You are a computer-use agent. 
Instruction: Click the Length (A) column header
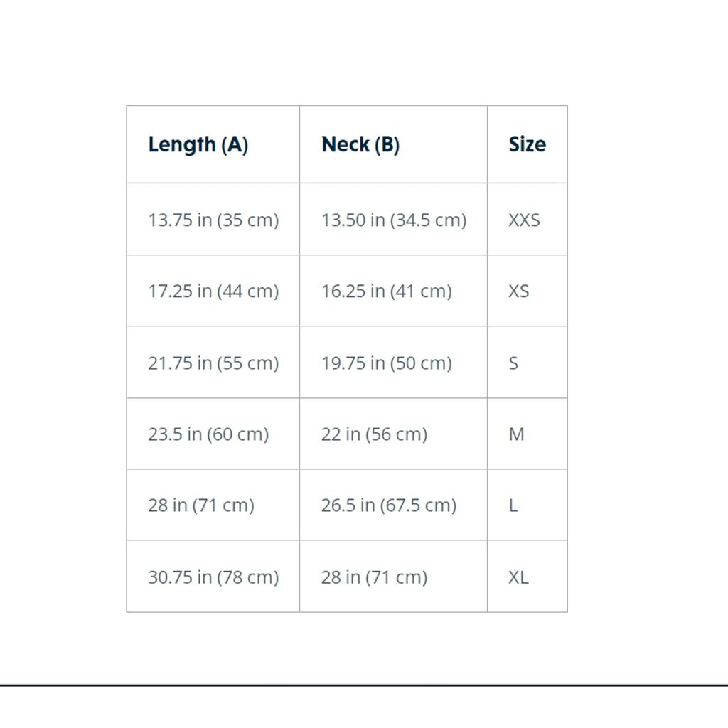pos(198,144)
